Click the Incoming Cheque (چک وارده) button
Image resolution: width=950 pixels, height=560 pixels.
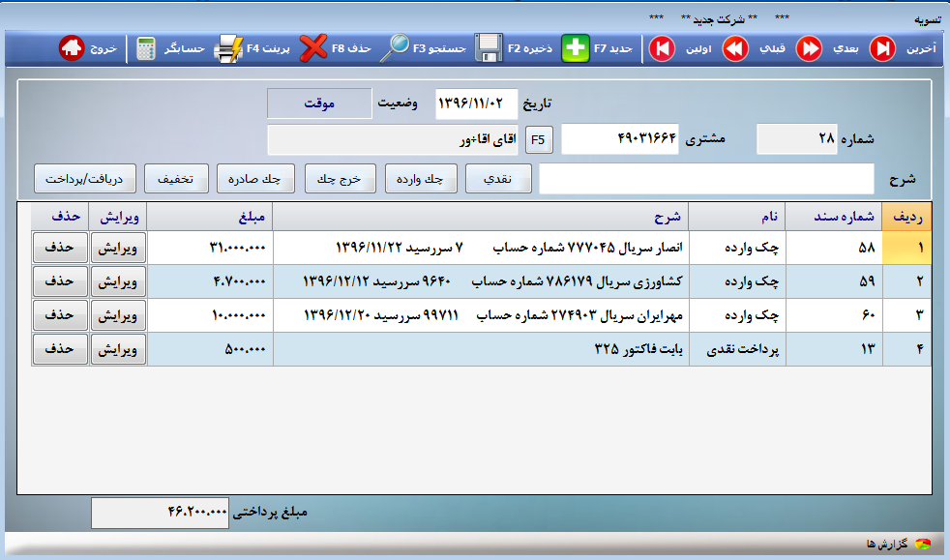pos(421,179)
